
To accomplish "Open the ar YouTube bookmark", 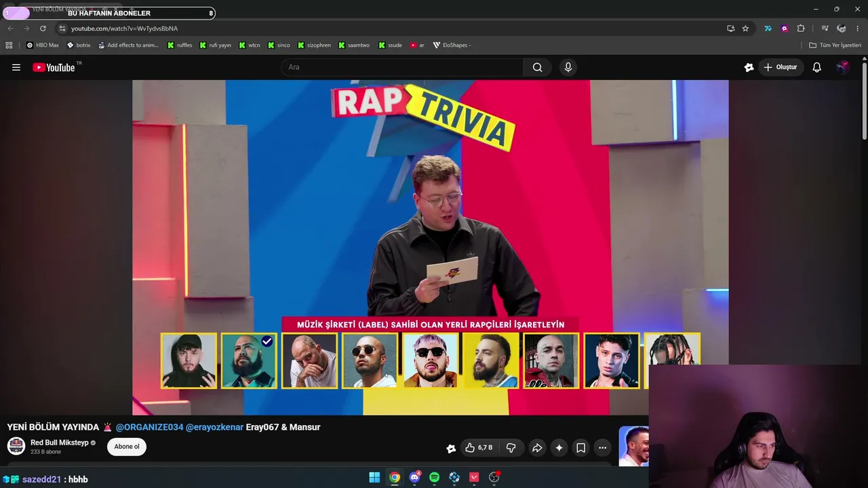I will pos(417,45).
